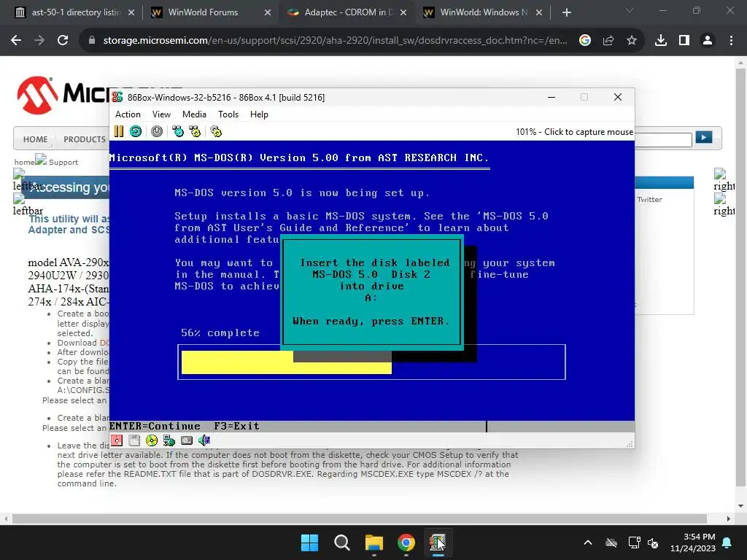Click the hard disk status icon in 86Box

tap(187, 440)
